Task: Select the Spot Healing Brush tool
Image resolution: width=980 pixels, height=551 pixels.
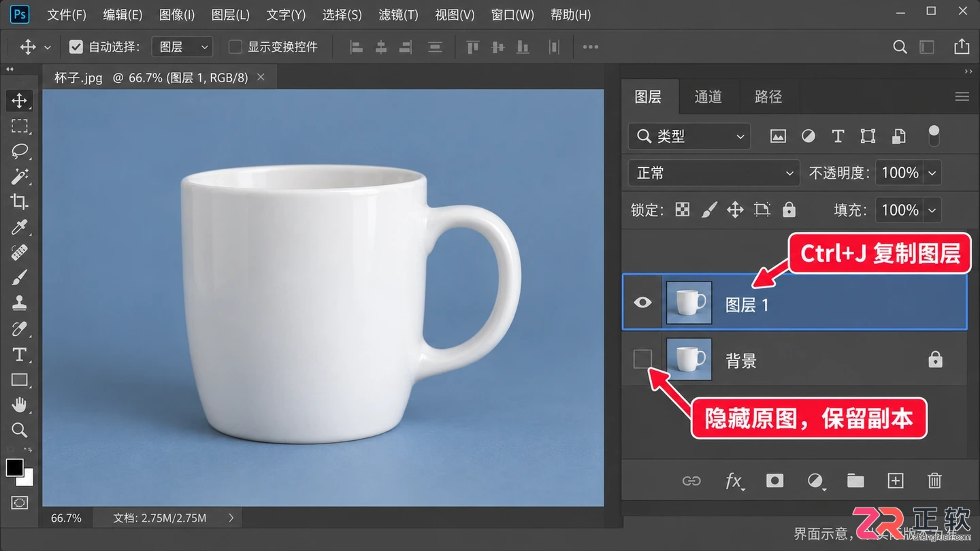Action: tap(19, 253)
